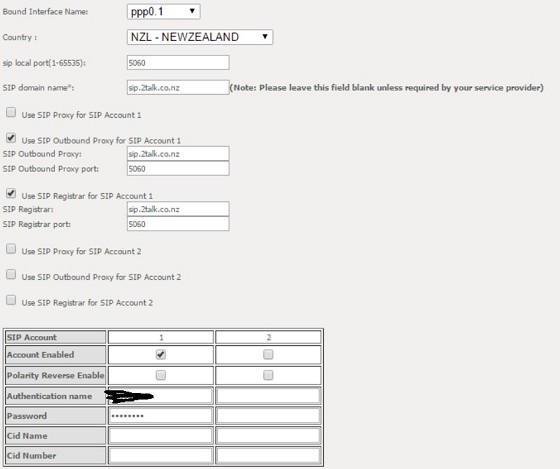
Task: Click the Password field for account 1
Action: click(x=160, y=416)
